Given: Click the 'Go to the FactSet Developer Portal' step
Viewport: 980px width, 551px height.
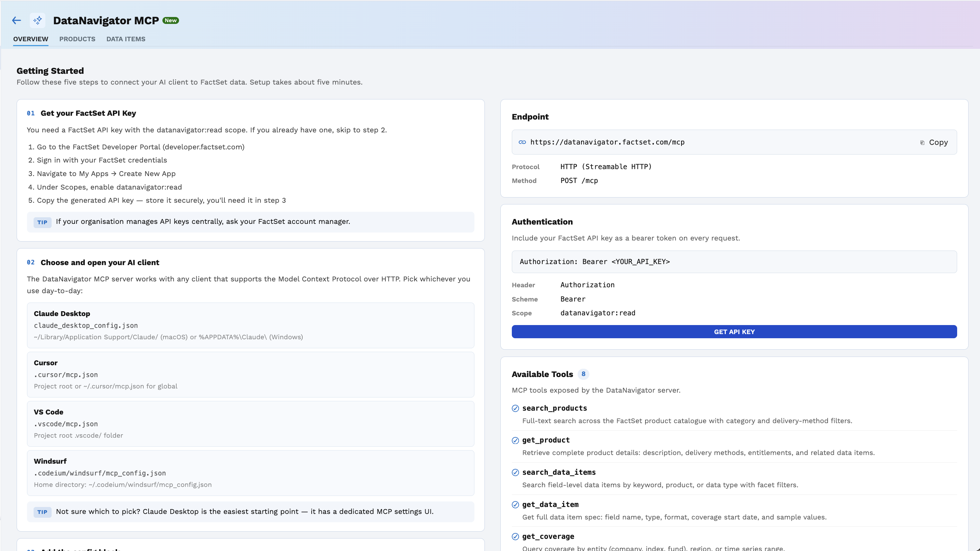Looking at the screenshot, I should click(140, 147).
